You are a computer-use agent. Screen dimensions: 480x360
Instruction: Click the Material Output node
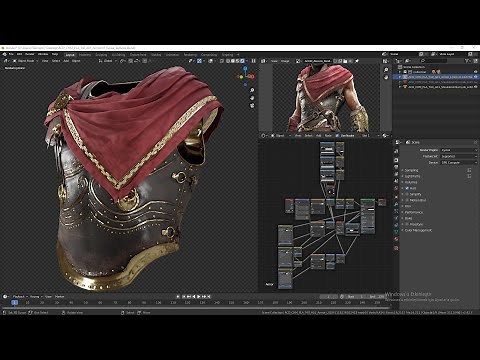click(382, 202)
